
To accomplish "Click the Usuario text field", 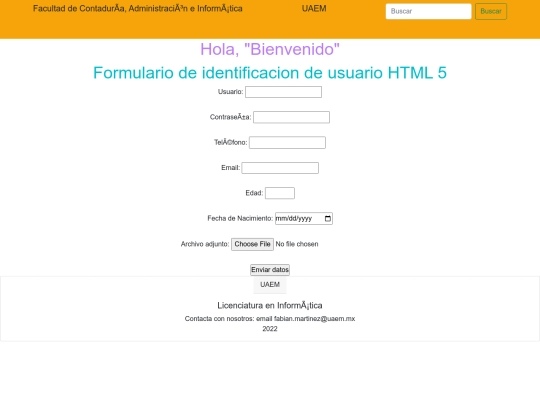I will (283, 92).
